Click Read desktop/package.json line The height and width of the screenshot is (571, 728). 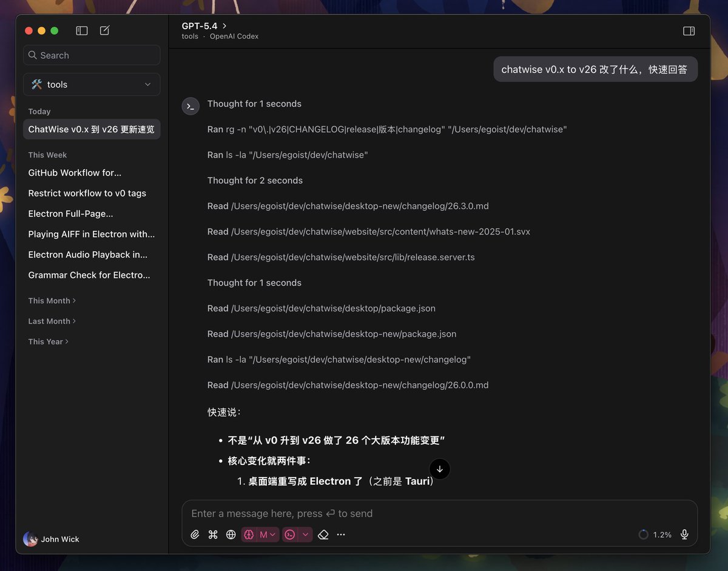(322, 309)
